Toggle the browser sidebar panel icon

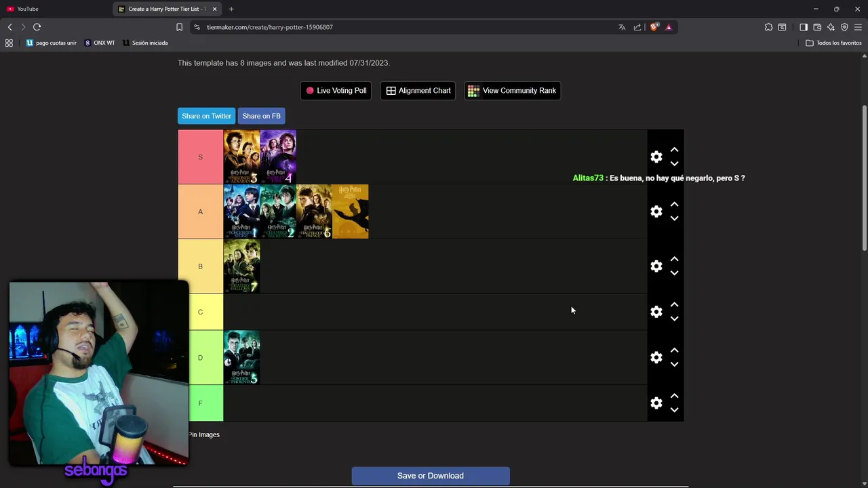click(x=804, y=27)
